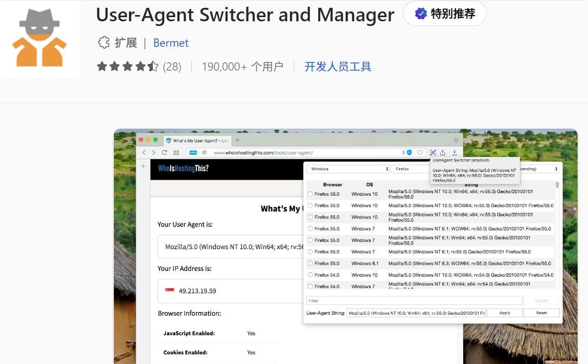Select the Firefox 55.0 Windows 8.1 radio button
The width and height of the screenshot is (588, 364).
[x=310, y=263]
